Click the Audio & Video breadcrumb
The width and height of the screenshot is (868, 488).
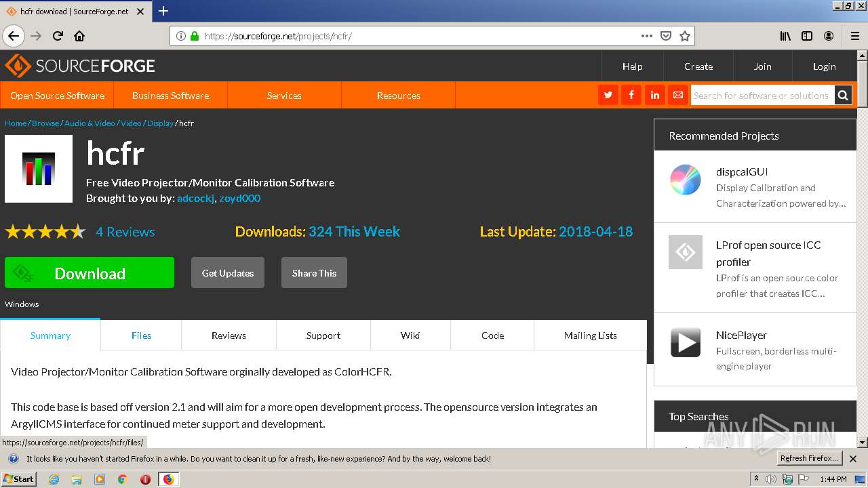click(90, 123)
